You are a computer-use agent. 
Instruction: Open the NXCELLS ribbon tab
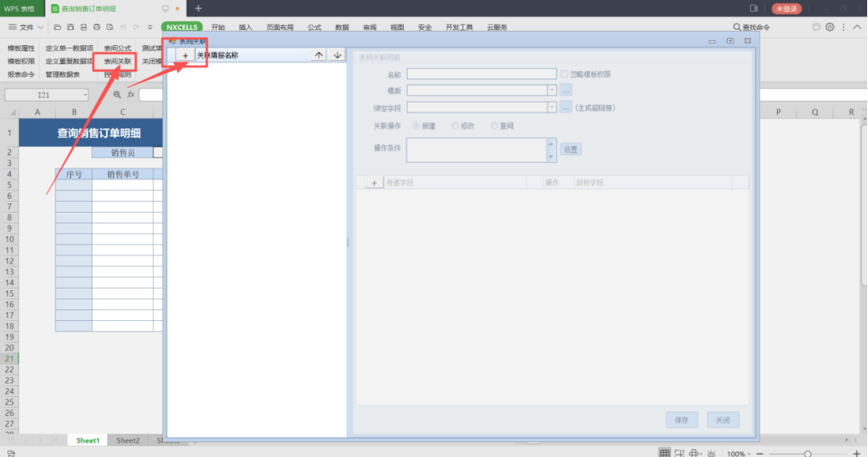(181, 28)
